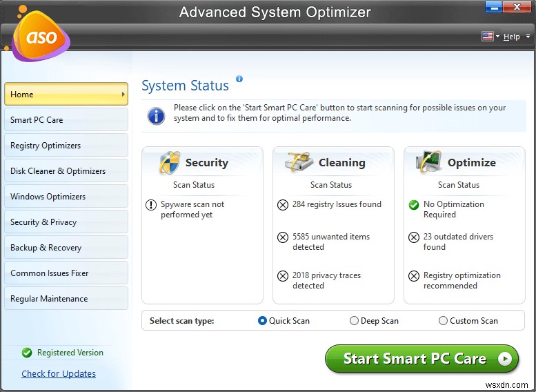Image resolution: width=536 pixels, height=392 pixels.
Task: Click the Cleaning panel heading
Action: (x=342, y=163)
